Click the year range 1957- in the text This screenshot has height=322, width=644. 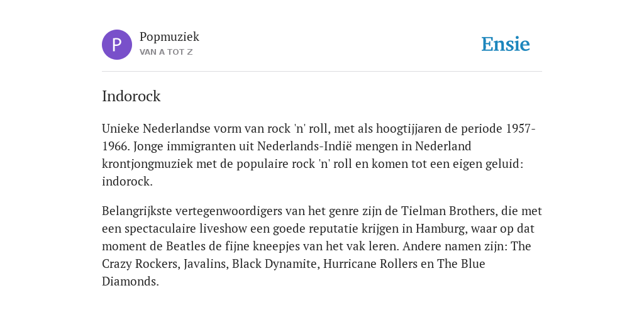(x=520, y=128)
